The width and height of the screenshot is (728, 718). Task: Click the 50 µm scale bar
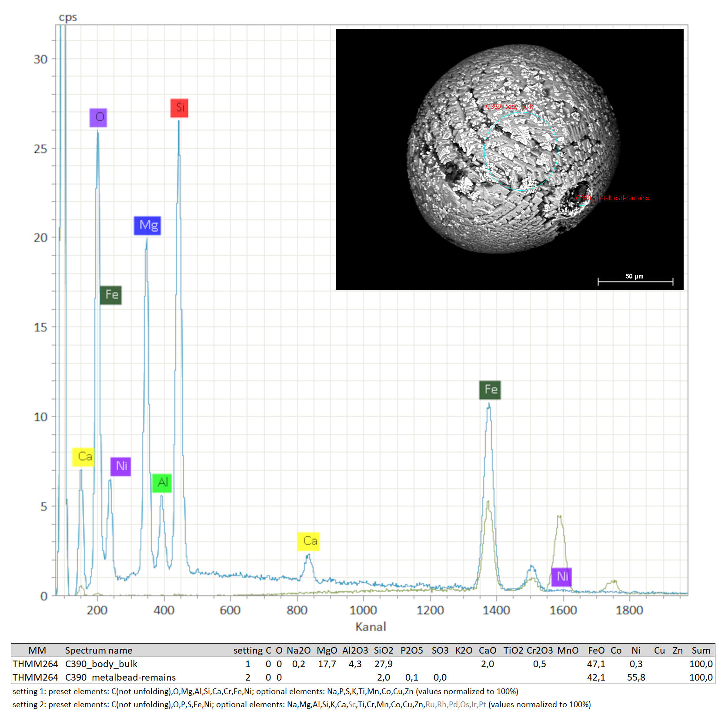635,281
